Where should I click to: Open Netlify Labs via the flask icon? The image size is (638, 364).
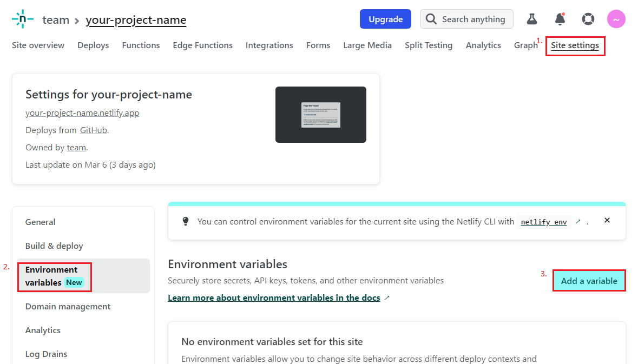[x=532, y=18]
